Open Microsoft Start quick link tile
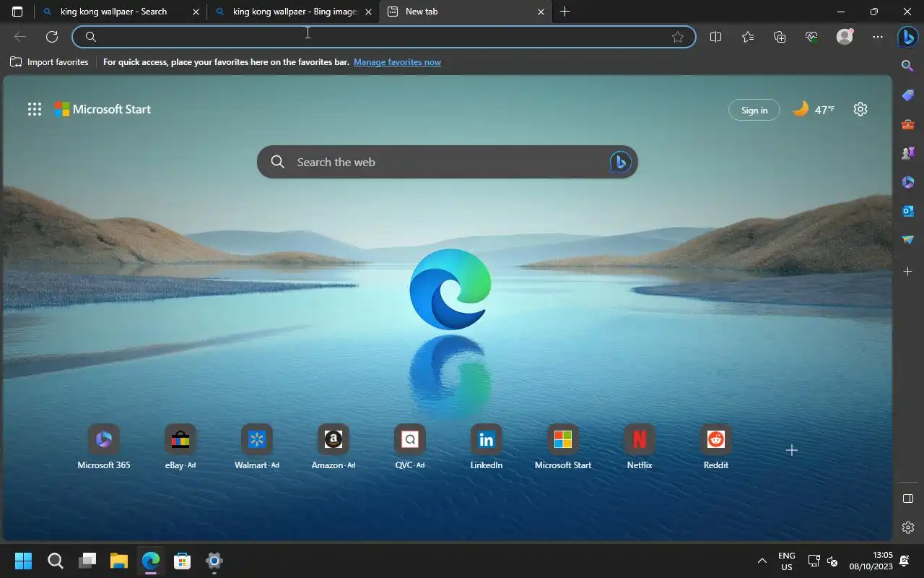Image resolution: width=924 pixels, height=578 pixels. [x=563, y=448]
